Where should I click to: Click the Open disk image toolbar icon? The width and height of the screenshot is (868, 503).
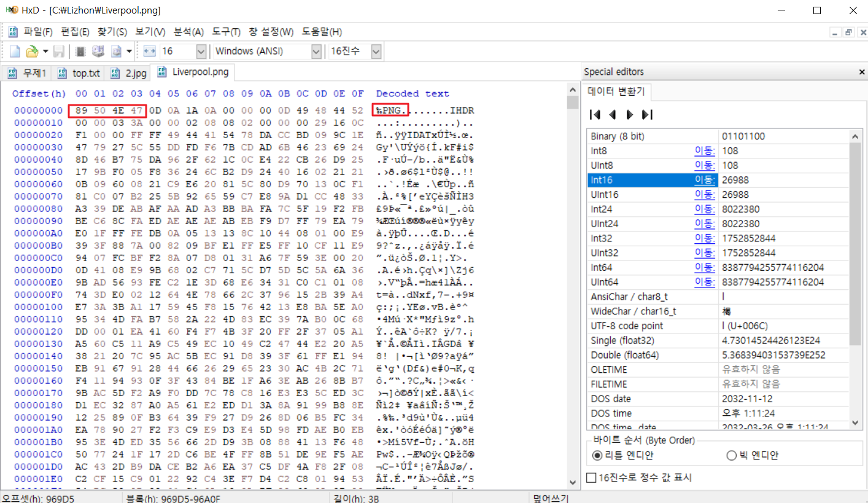click(x=116, y=52)
